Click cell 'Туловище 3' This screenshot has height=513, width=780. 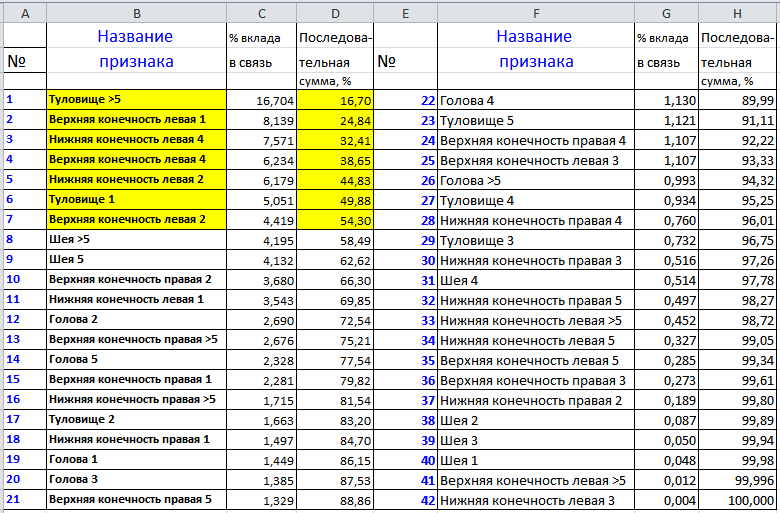point(536,240)
